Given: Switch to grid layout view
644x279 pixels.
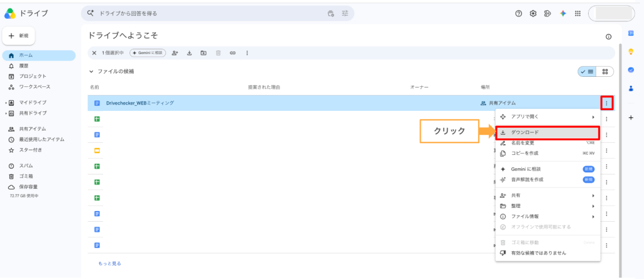Looking at the screenshot, I should 605,71.
